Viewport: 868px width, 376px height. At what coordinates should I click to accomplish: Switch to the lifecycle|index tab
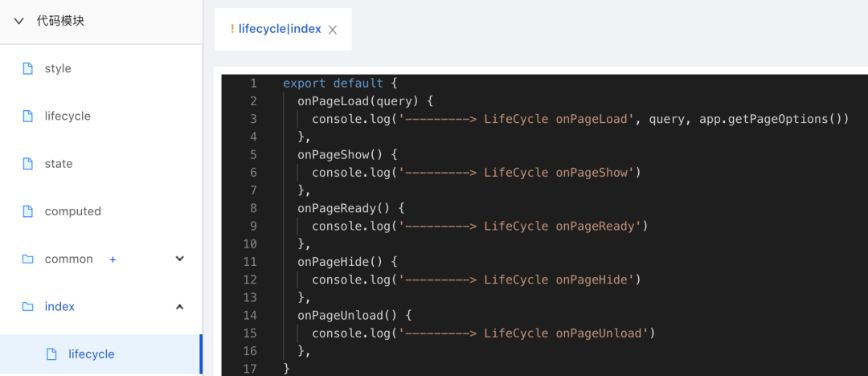(x=279, y=29)
